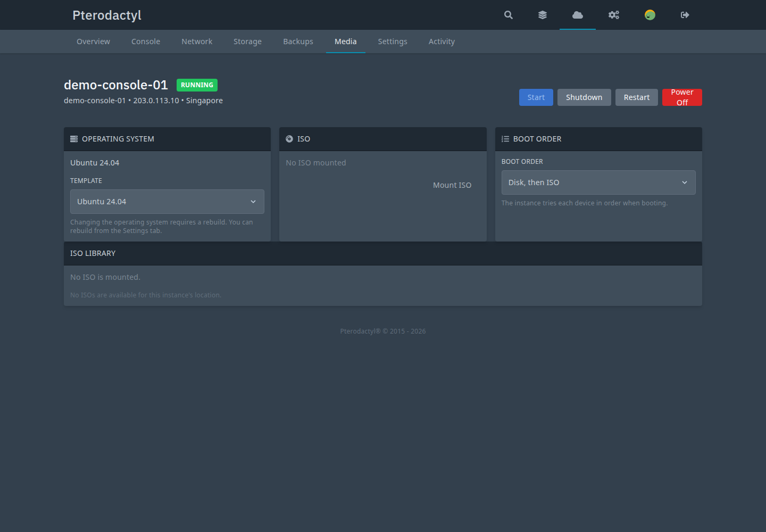Open the Boot Order dropdown
The image size is (766, 532).
click(x=598, y=182)
